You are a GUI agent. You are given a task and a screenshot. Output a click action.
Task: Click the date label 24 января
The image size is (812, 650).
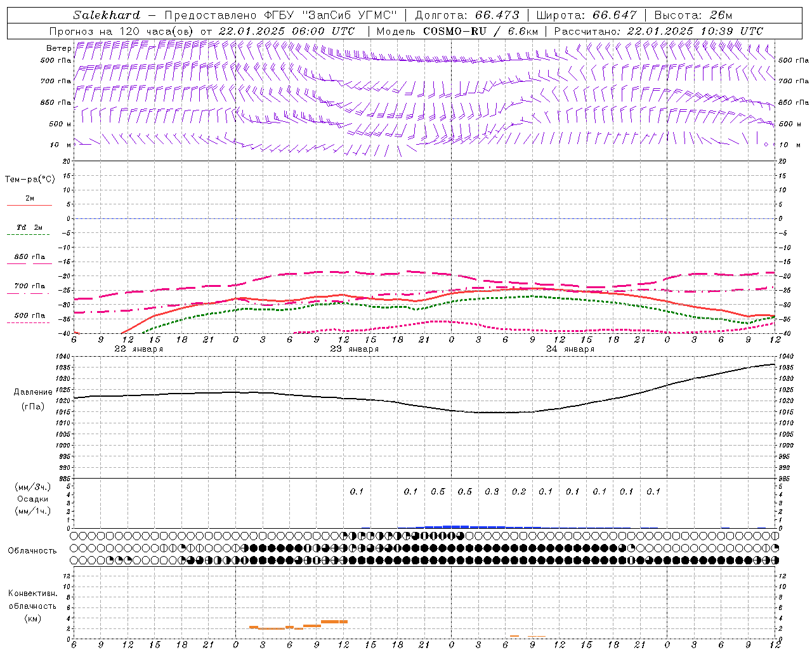click(x=570, y=349)
